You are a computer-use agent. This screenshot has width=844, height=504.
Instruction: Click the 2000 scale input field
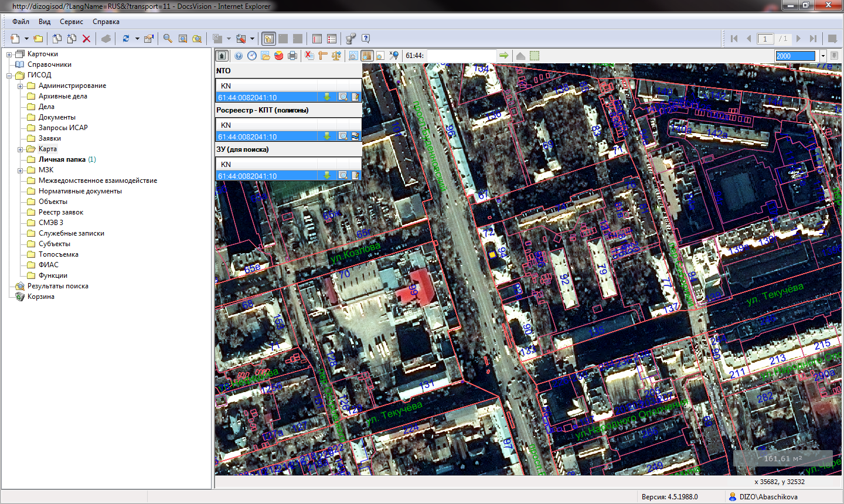tap(795, 56)
